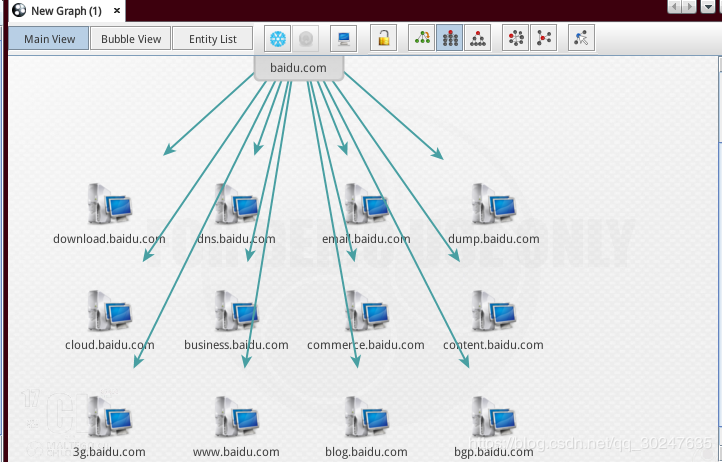Open the Entity List view
The image size is (722, 462).
213,39
